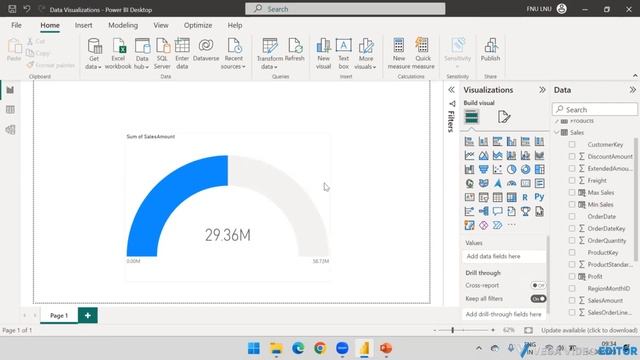640x360 pixels.
Task: Tick the CustomerKey field checkbox
Action: [572, 144]
